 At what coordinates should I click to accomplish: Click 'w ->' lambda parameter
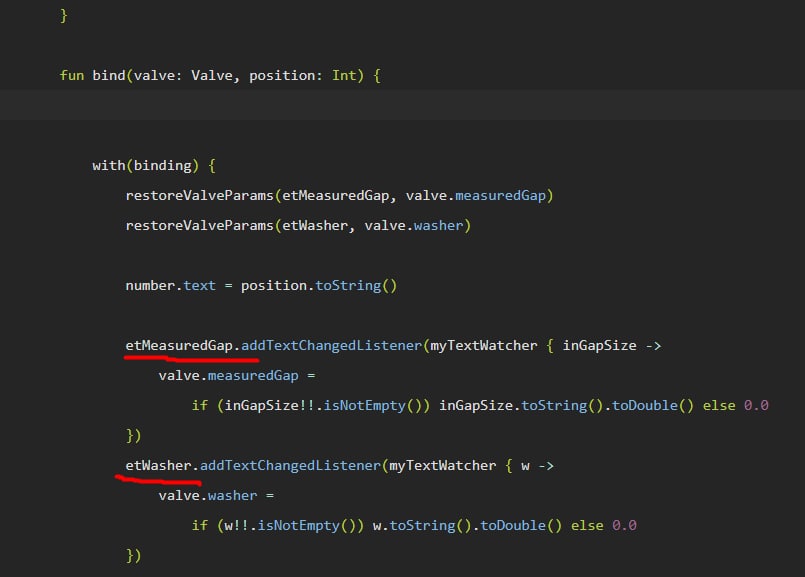click(x=538, y=466)
